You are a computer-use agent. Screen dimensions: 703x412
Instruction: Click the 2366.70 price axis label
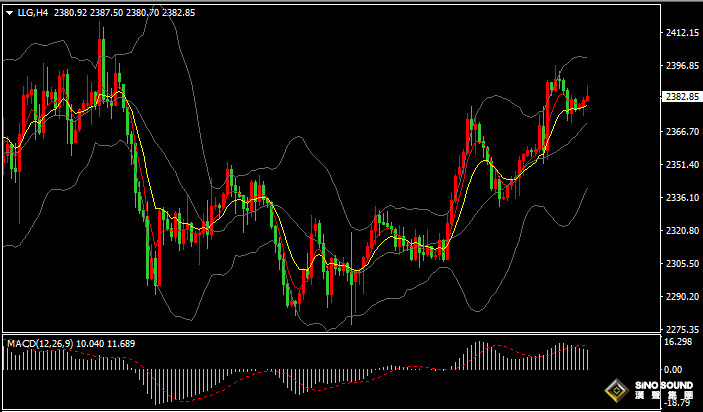point(681,132)
